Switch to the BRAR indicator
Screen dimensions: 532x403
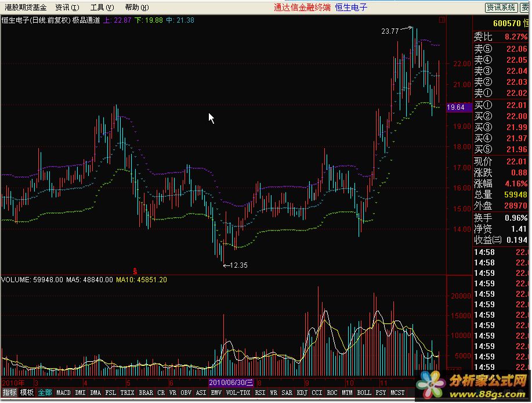[146, 393]
